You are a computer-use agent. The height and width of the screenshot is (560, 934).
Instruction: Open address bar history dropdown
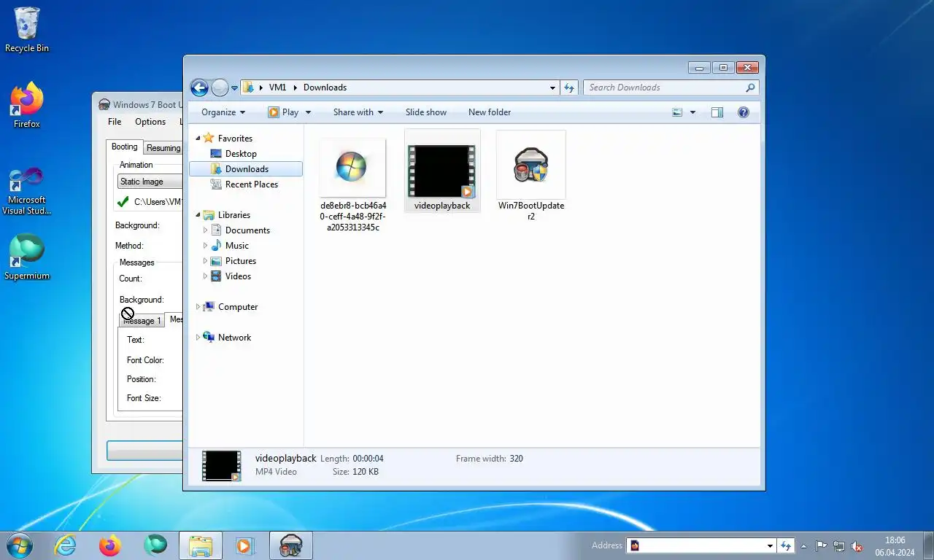coord(552,87)
